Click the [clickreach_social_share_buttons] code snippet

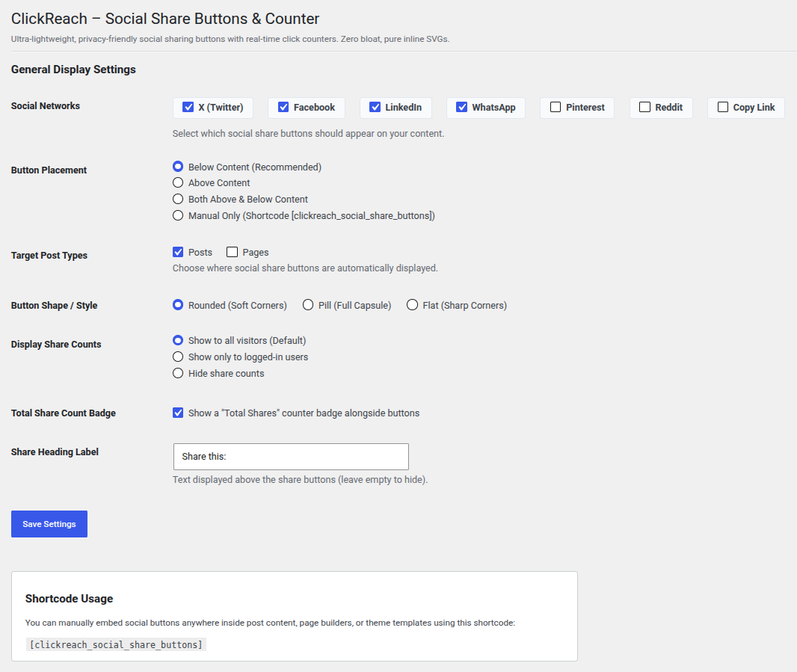(116, 644)
